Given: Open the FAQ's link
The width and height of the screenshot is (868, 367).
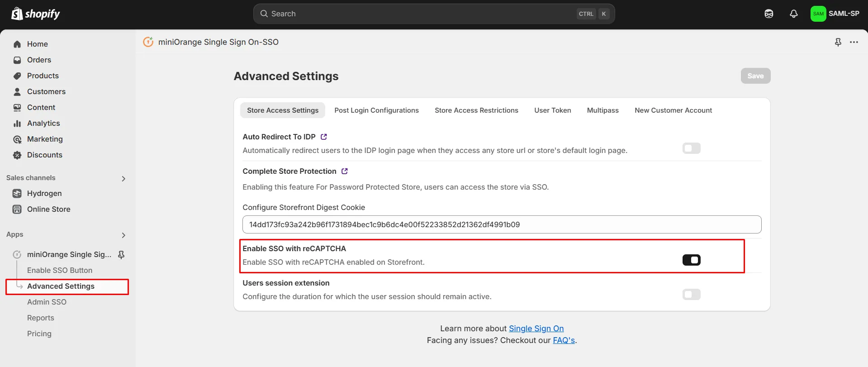Looking at the screenshot, I should point(564,340).
